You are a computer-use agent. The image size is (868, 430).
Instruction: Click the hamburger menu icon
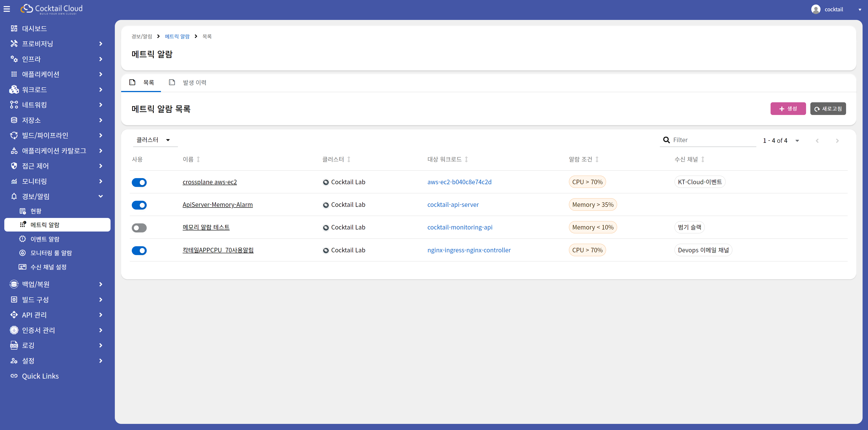click(7, 9)
